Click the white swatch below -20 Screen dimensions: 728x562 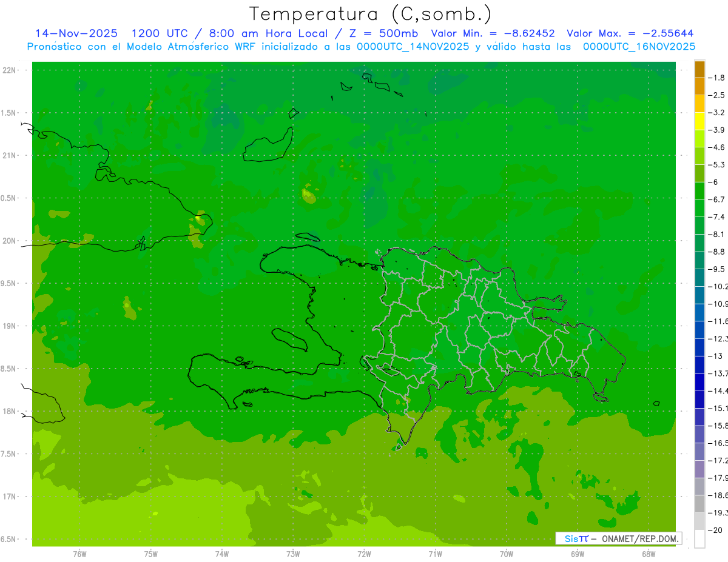699,539
